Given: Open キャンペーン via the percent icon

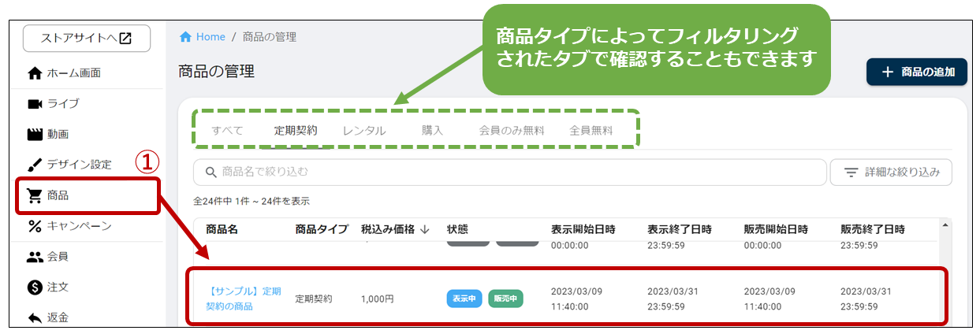Looking at the screenshot, I should [x=35, y=226].
